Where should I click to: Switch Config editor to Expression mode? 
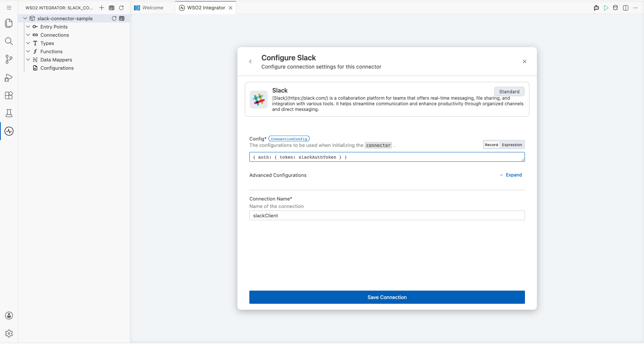pos(512,145)
